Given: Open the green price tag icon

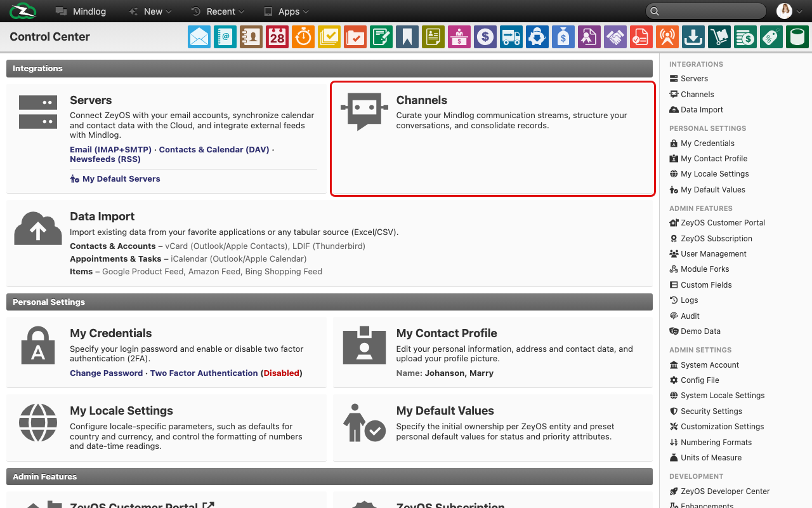Looking at the screenshot, I should click(x=771, y=37).
